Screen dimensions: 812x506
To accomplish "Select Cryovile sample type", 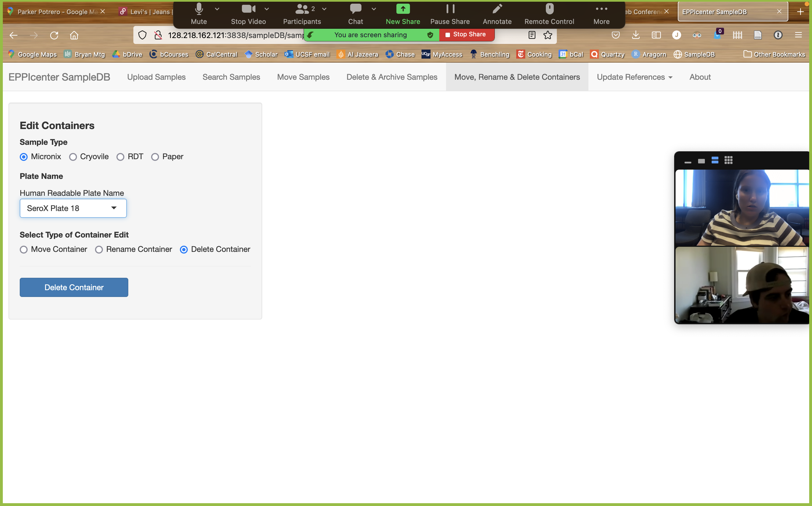I will (73, 157).
